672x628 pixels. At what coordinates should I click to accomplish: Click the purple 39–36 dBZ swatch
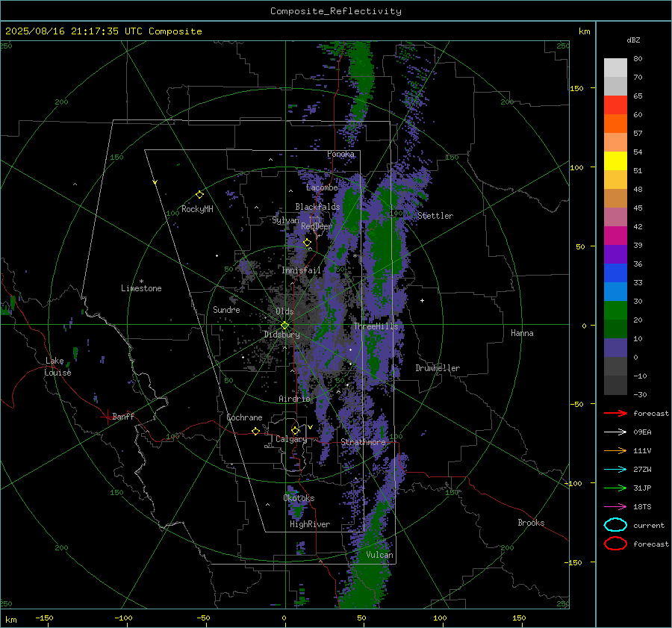pyautogui.click(x=615, y=255)
